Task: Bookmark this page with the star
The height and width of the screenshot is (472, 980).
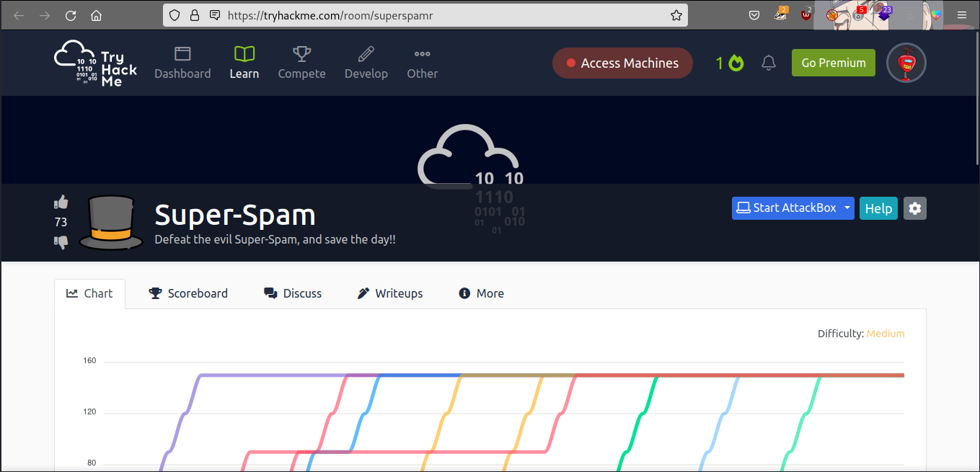Action: pos(676,15)
